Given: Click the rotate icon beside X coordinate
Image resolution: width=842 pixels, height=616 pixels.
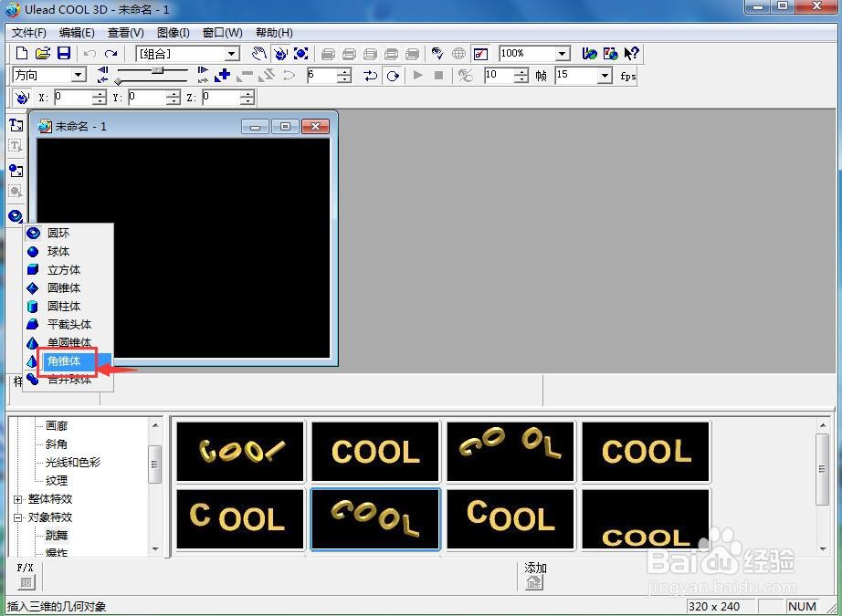Looking at the screenshot, I should [21, 97].
